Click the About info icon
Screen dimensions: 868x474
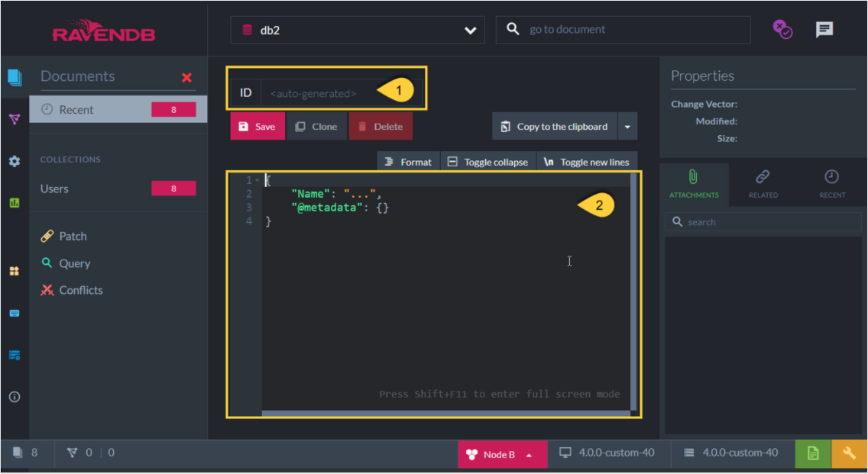14,396
